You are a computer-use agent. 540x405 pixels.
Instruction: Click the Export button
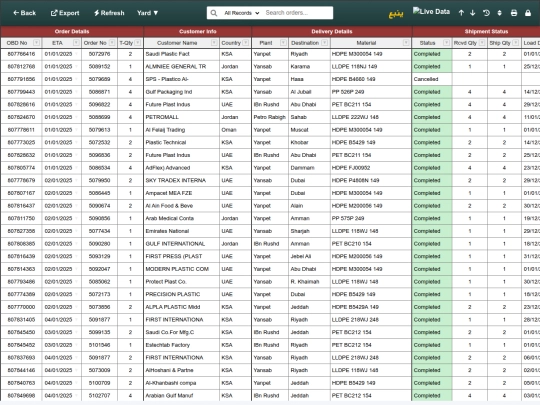pyautogui.click(x=65, y=13)
